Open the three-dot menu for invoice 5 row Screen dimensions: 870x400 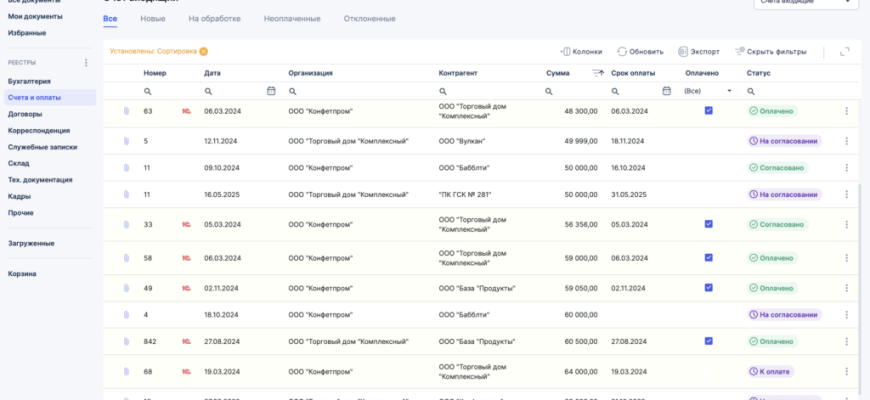pyautogui.click(x=846, y=141)
